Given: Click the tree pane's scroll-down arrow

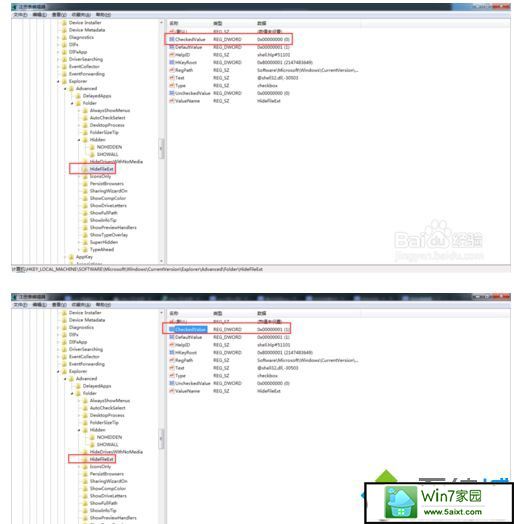Looking at the screenshot, I should click(x=161, y=260).
